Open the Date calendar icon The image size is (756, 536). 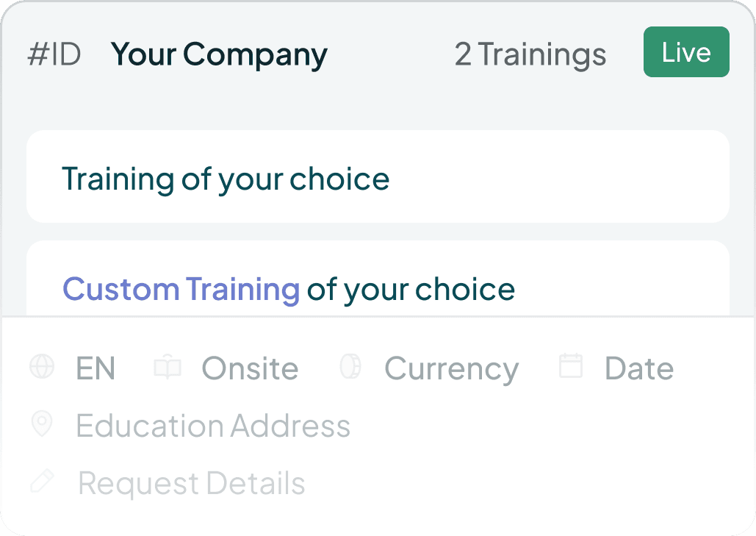coord(571,367)
